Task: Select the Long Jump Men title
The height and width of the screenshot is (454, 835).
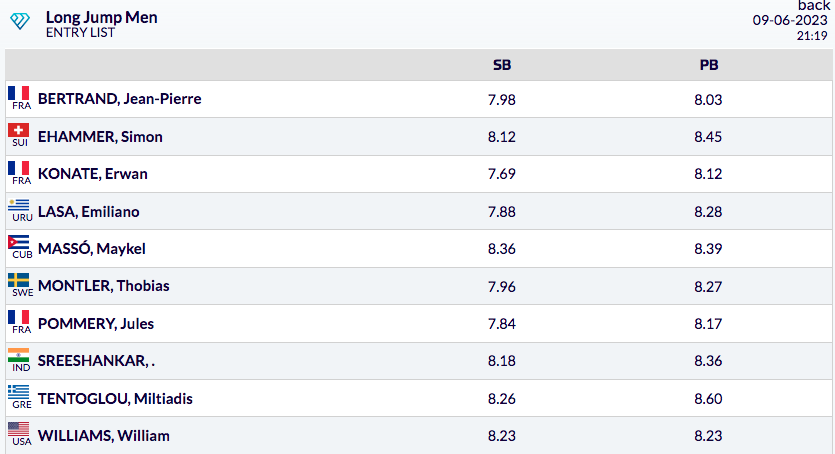Action: tap(101, 17)
